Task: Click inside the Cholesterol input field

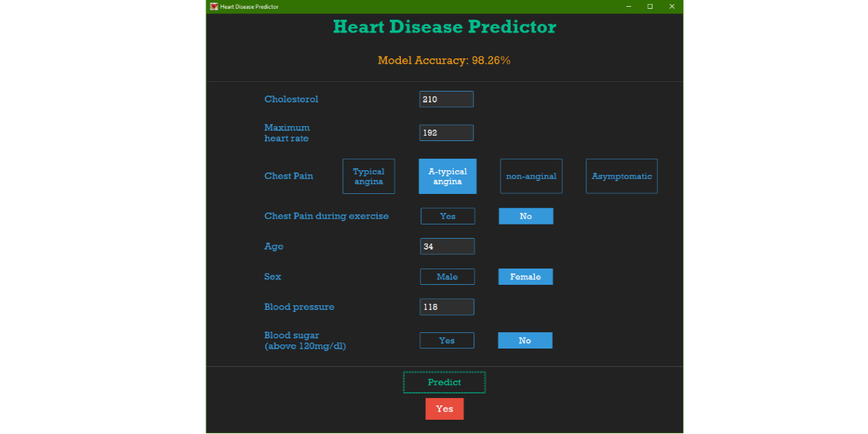Action: click(446, 99)
